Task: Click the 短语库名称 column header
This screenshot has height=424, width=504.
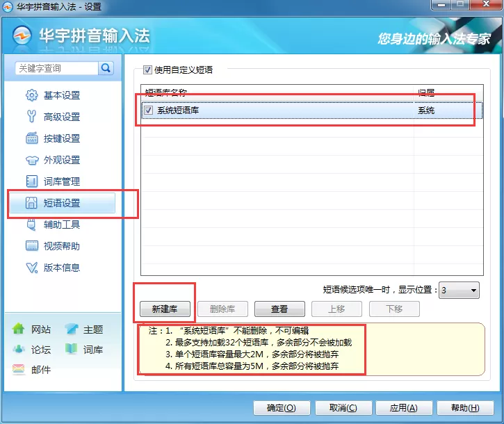Action: point(166,93)
